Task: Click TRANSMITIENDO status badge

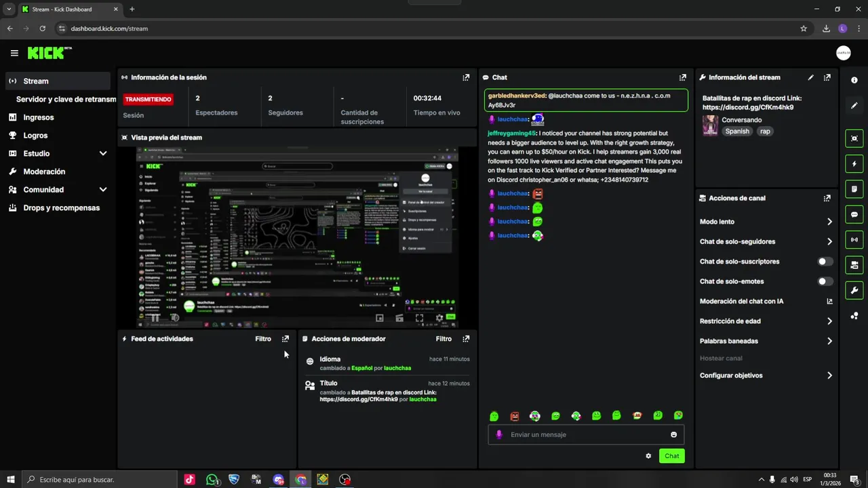Action: (x=149, y=99)
